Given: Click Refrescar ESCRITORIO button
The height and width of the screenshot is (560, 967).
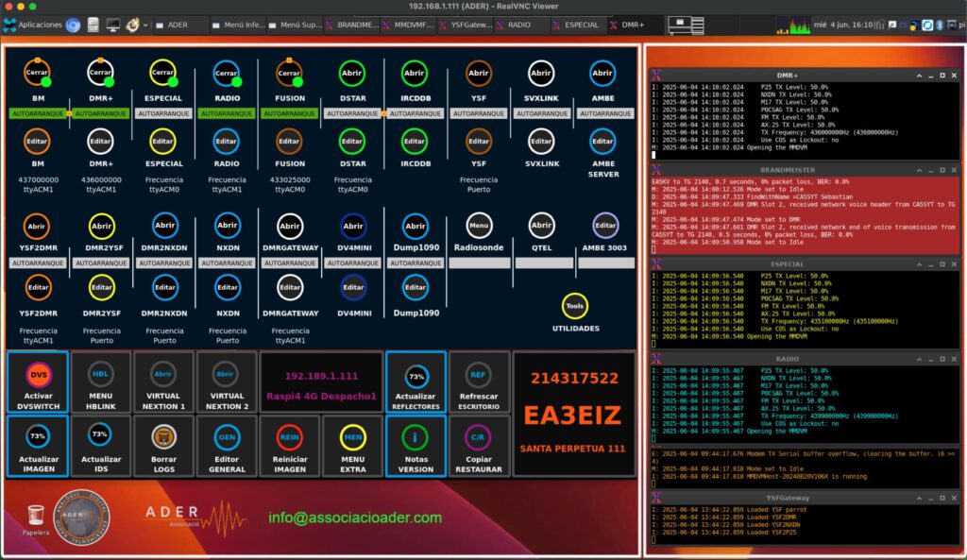Looking at the screenshot, I should coord(479,382).
